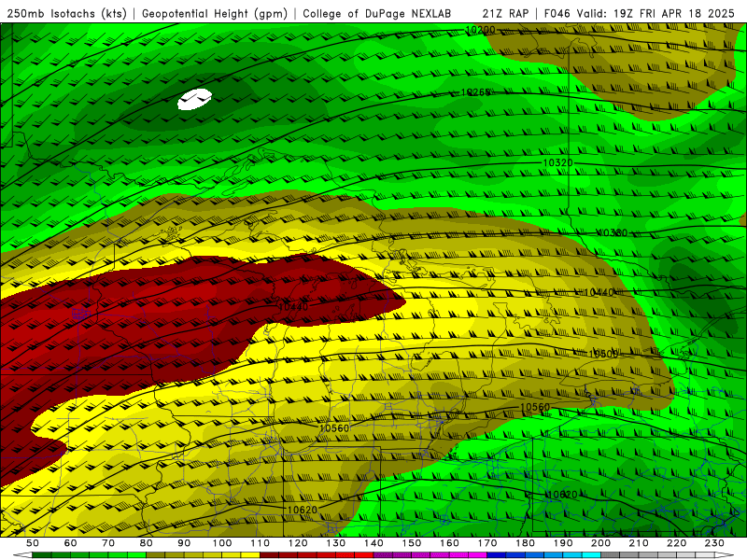The image size is (747, 560).
Task: Click "College of DuPage NEXLAB" in the header
Action: click(x=377, y=13)
